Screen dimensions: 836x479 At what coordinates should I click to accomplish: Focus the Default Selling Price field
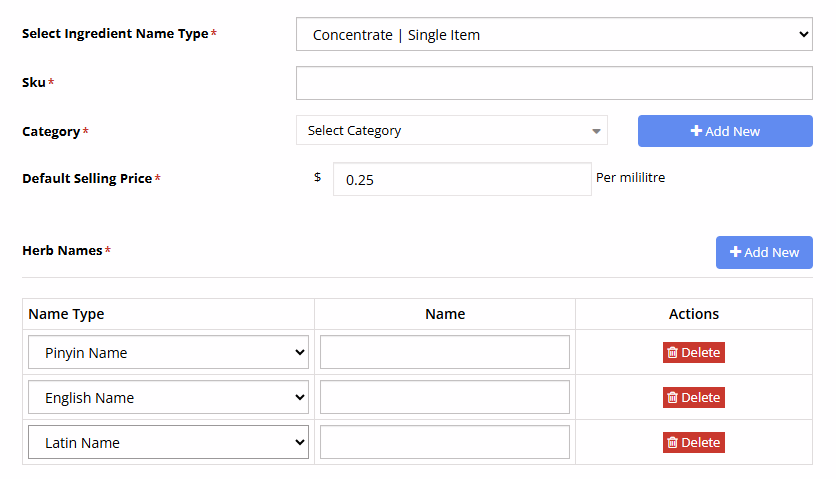[x=462, y=179]
